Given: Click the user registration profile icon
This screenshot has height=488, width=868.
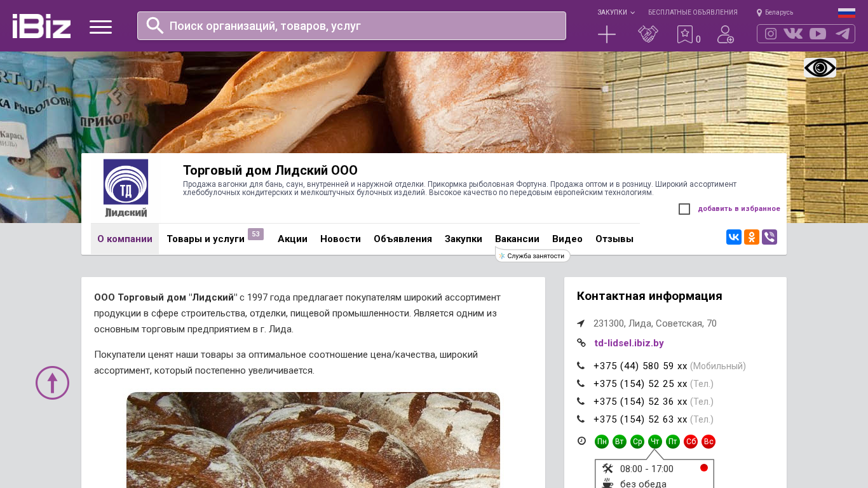Looking at the screenshot, I should [x=726, y=34].
